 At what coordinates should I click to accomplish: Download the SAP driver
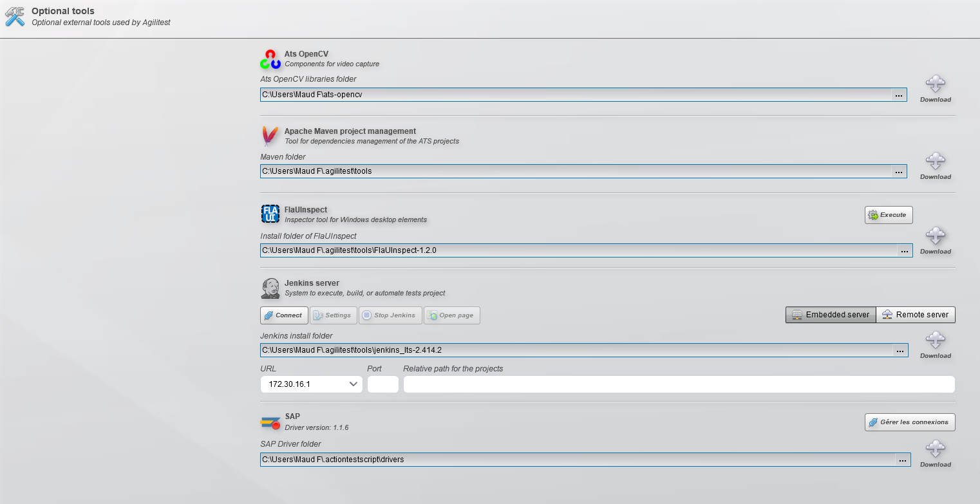tap(935, 454)
